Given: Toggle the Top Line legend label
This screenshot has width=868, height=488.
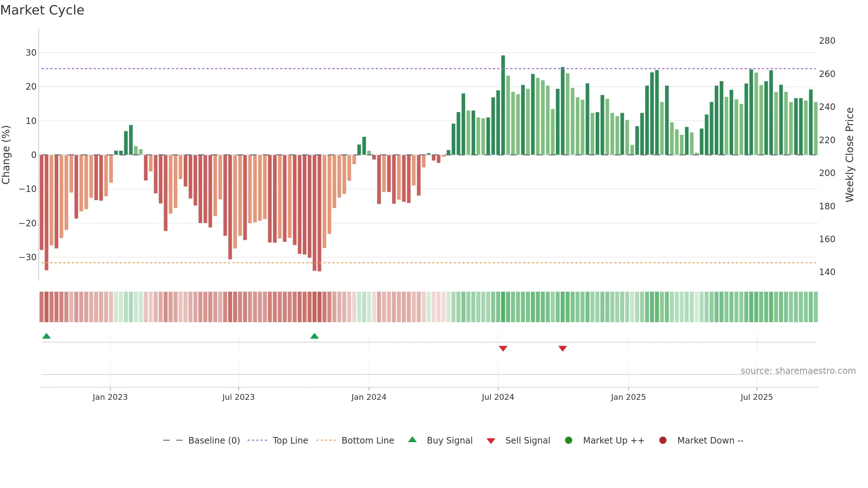Looking at the screenshot, I should (290, 440).
